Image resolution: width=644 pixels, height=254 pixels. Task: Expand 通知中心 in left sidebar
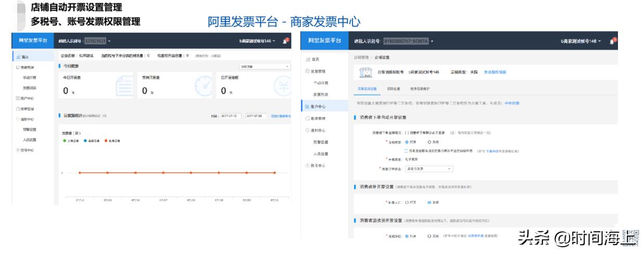(x=28, y=119)
